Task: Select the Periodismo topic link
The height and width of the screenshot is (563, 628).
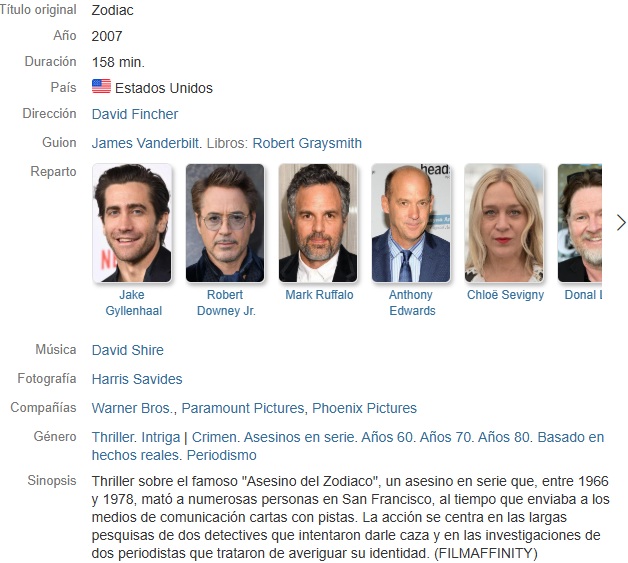Action: (x=221, y=455)
